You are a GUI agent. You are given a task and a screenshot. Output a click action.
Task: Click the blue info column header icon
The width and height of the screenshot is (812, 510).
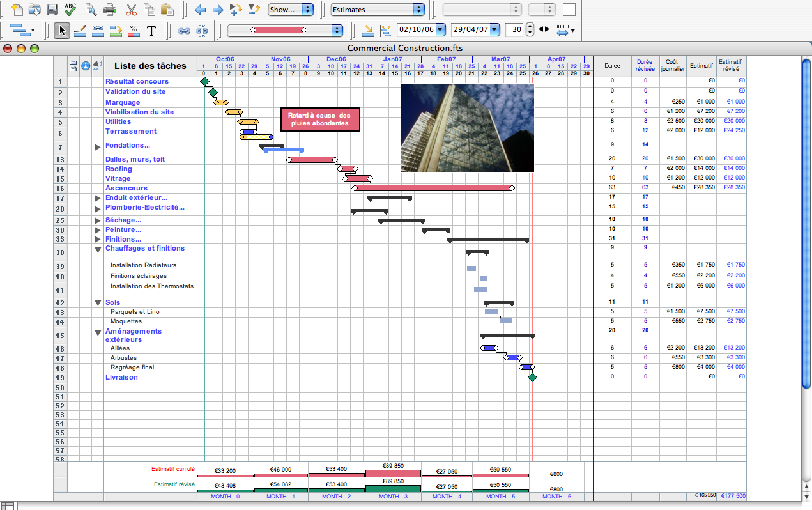click(x=86, y=65)
